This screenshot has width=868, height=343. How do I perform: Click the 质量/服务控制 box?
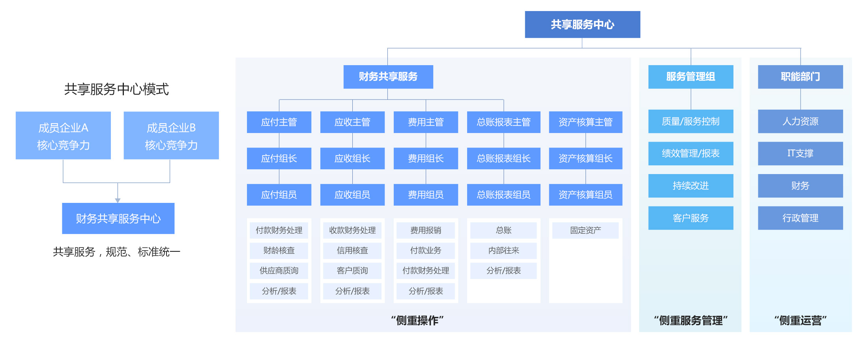pyautogui.click(x=690, y=121)
